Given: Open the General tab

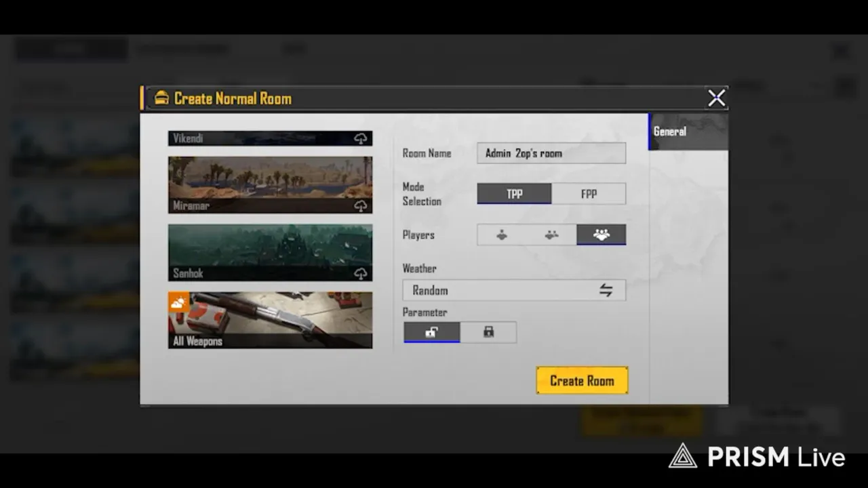Looking at the screenshot, I should [x=688, y=131].
